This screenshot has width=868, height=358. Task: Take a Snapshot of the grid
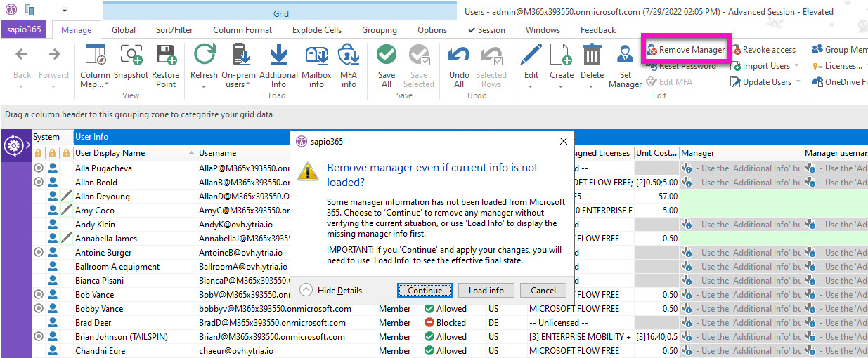pos(131,62)
